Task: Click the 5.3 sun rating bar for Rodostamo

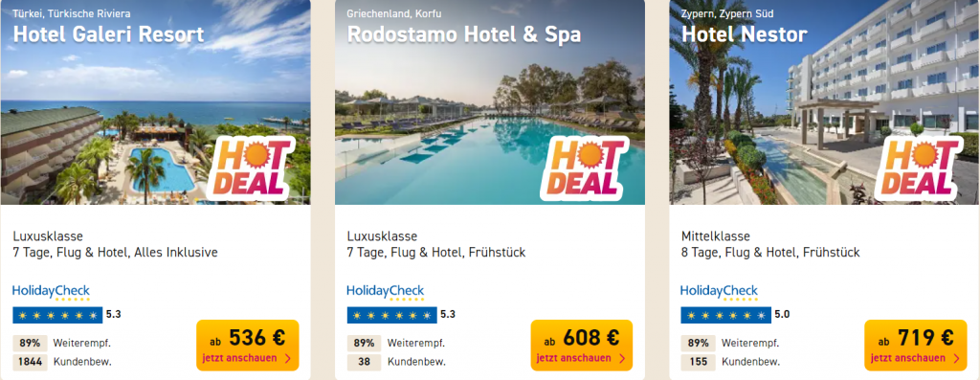Action: 391,315
